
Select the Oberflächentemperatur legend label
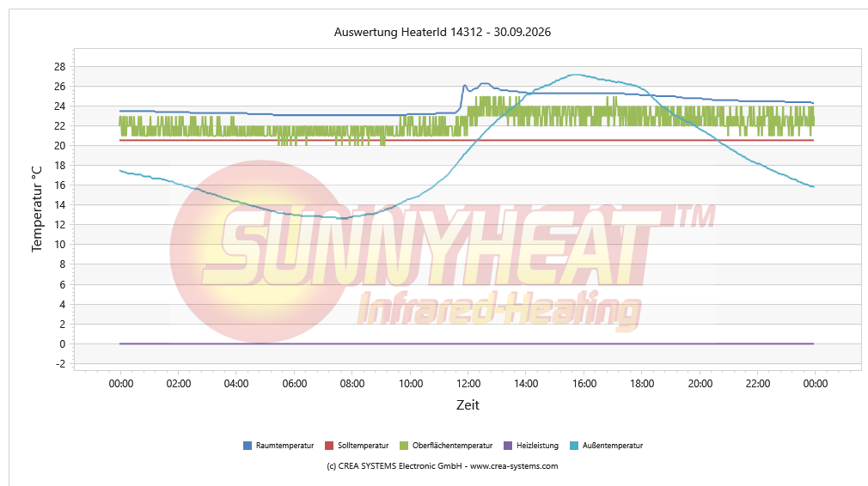click(452, 446)
